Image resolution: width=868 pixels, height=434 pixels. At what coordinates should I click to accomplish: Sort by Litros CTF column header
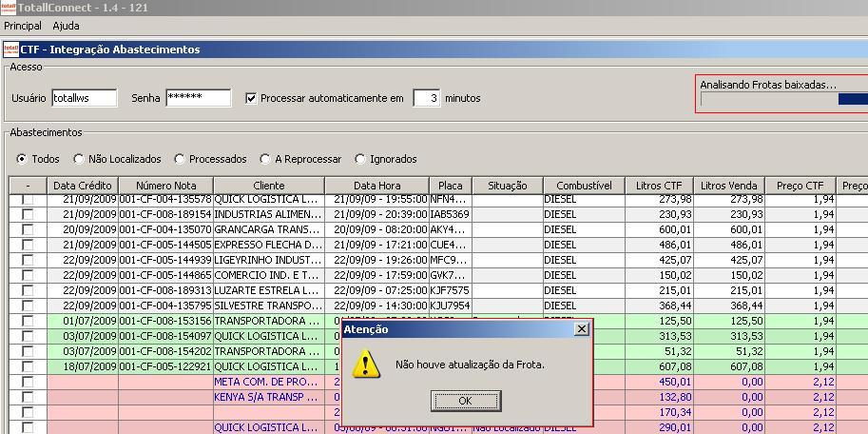659,186
